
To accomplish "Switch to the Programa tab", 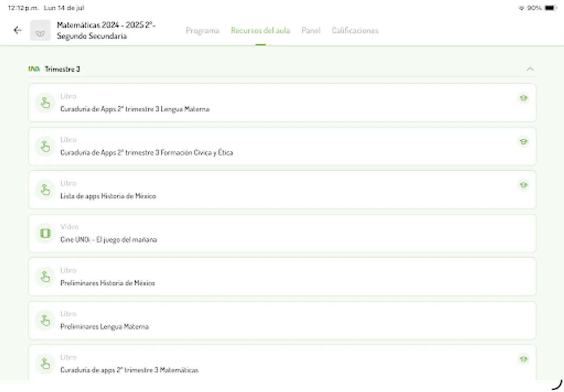I will [x=202, y=30].
